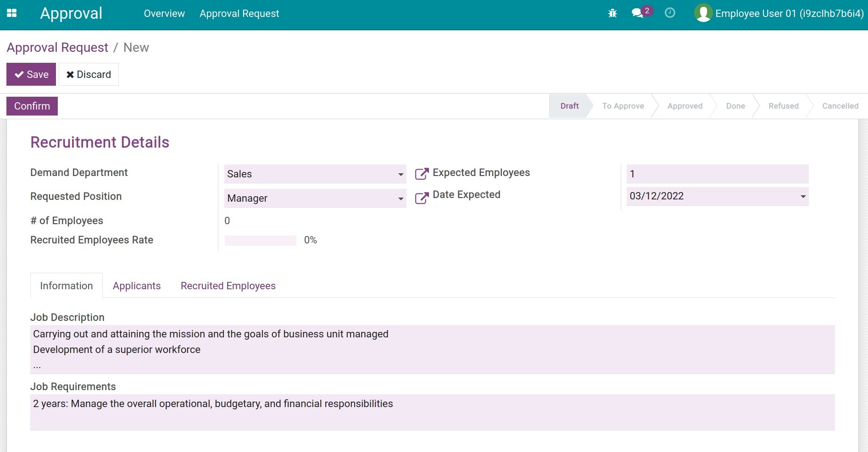Open activities using the clock icon

point(670,13)
